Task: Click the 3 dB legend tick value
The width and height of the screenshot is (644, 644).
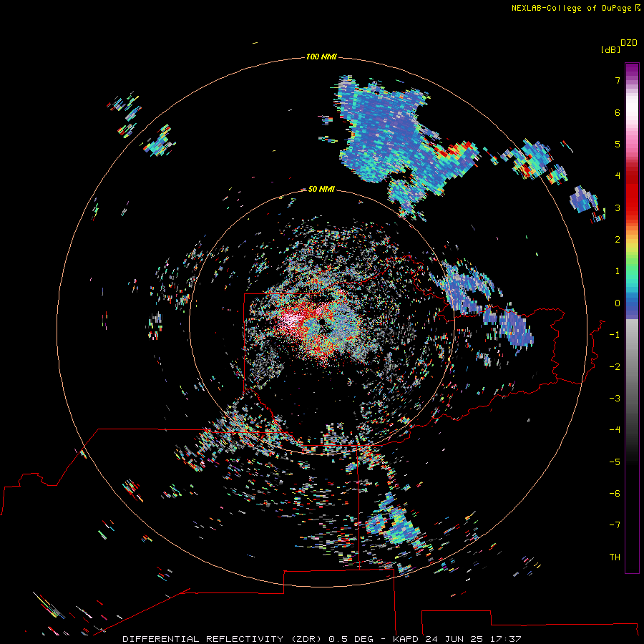Action: click(x=618, y=208)
